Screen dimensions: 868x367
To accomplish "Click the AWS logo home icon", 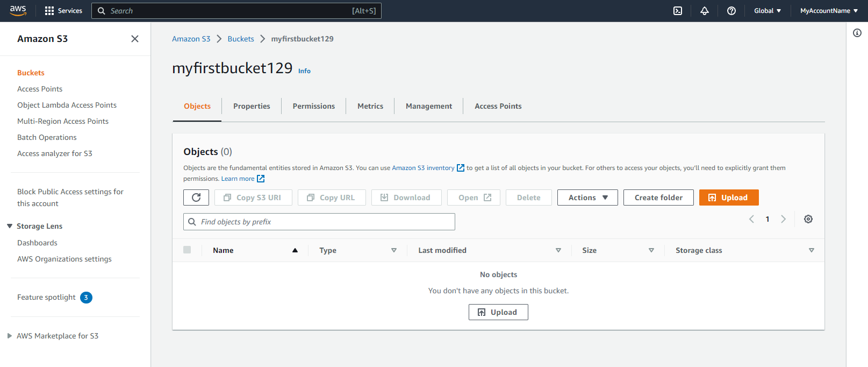I will pos(18,11).
